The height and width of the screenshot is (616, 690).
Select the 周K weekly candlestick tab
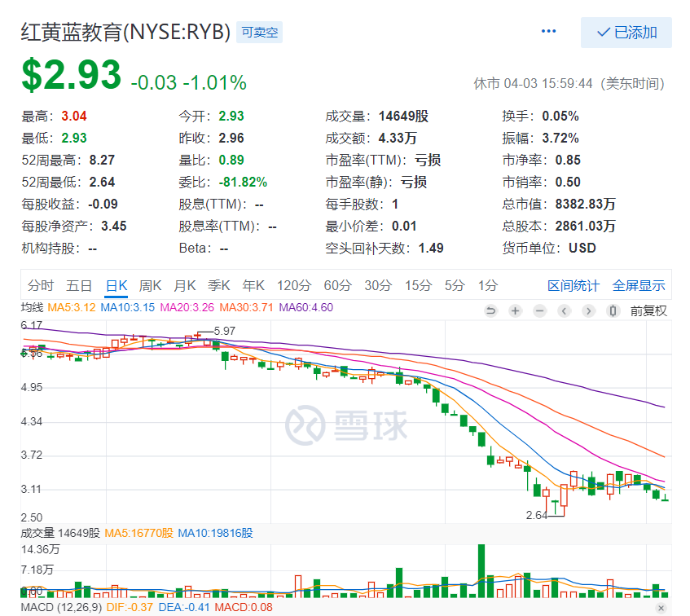(x=150, y=285)
